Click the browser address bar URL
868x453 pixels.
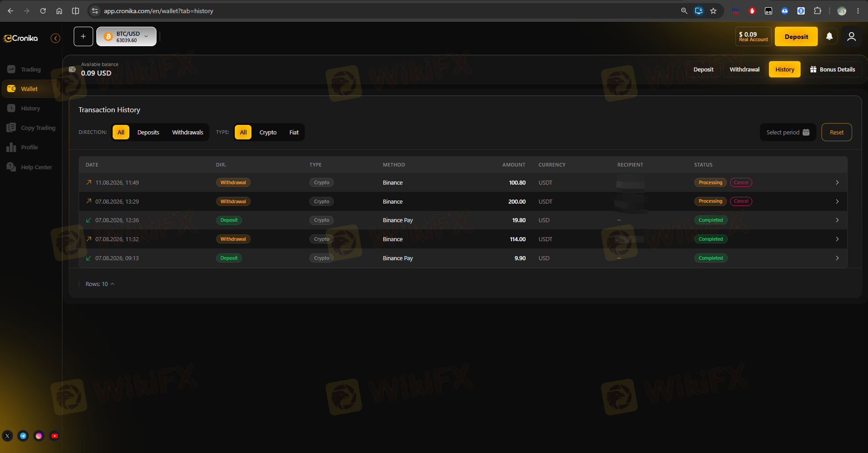(x=158, y=11)
